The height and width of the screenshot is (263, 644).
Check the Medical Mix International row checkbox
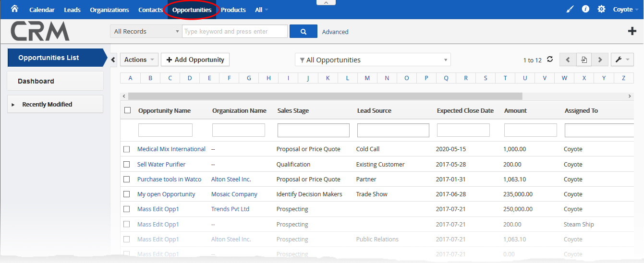pyautogui.click(x=127, y=149)
